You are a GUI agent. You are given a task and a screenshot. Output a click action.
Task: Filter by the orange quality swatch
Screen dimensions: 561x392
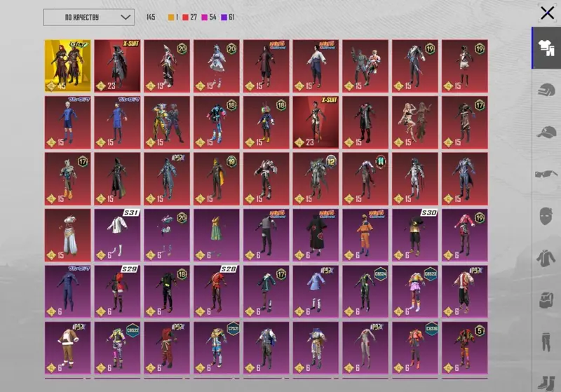coord(171,17)
